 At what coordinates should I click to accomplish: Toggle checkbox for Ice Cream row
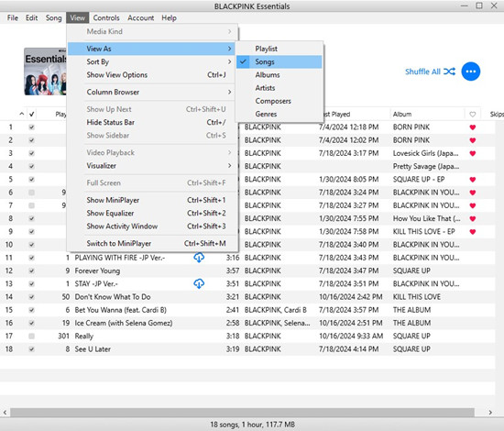[x=31, y=323]
